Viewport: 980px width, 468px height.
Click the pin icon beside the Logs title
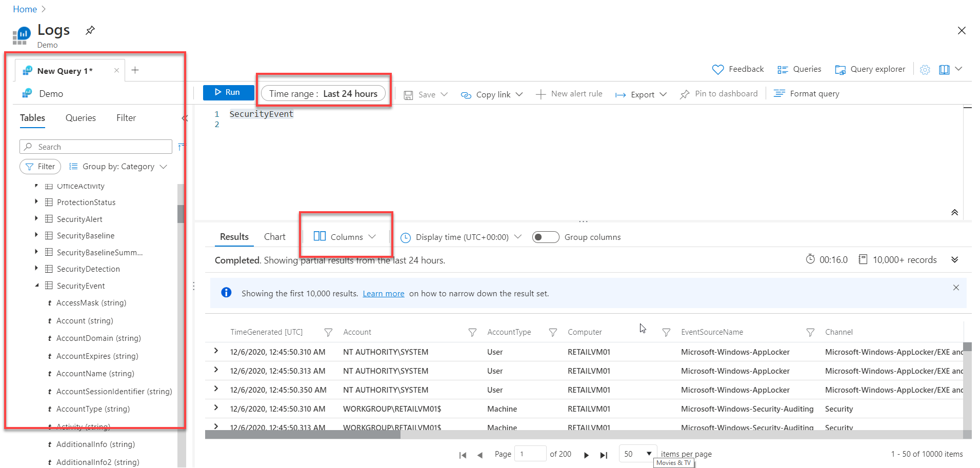pos(90,30)
